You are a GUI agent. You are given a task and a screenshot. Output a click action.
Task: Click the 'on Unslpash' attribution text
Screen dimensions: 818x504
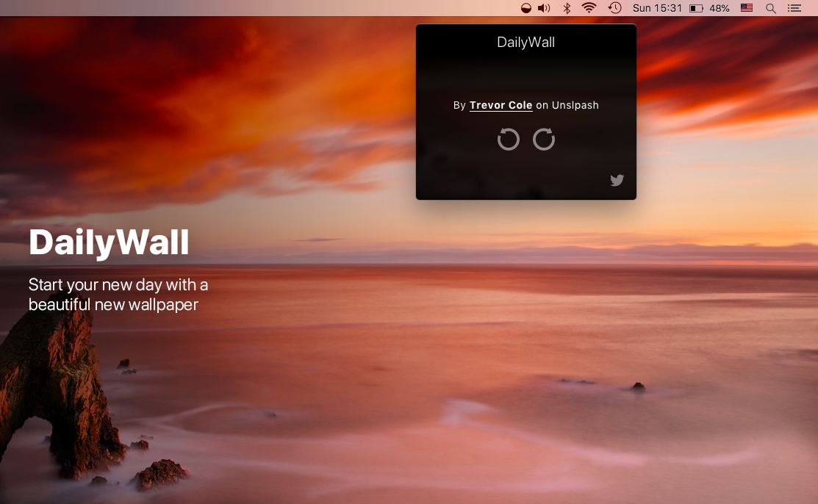tap(566, 105)
